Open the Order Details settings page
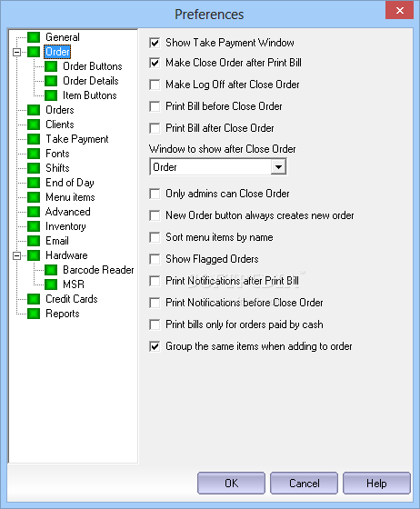The height and width of the screenshot is (509, 420). click(x=91, y=81)
